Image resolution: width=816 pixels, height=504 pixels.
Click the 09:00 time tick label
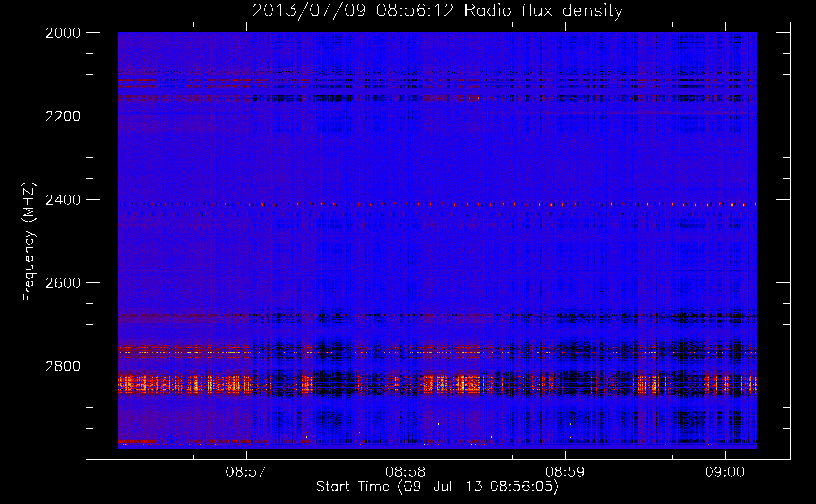[x=725, y=472]
